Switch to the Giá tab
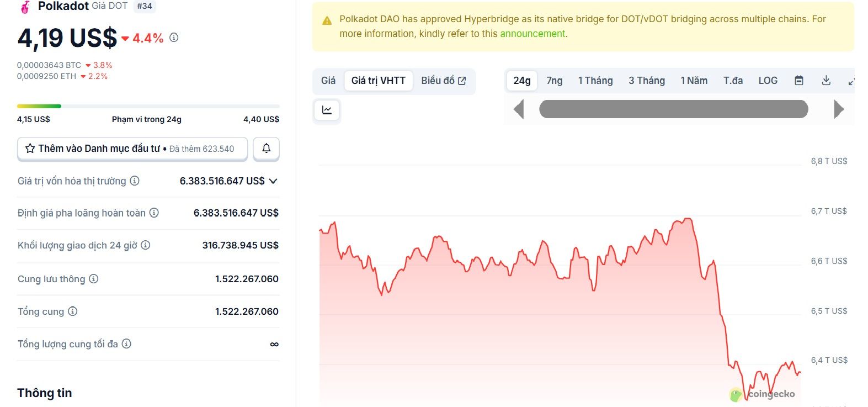The height and width of the screenshot is (407, 868). pos(328,81)
